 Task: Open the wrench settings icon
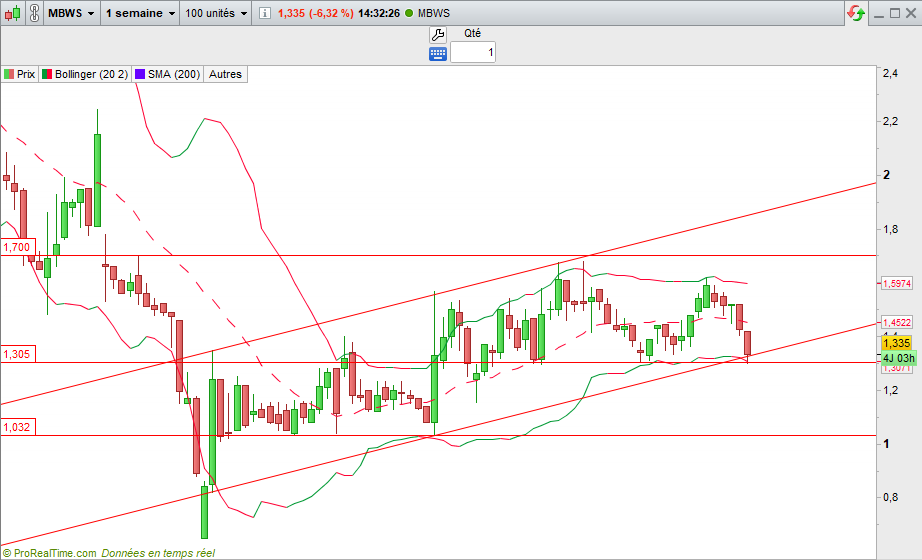pos(437,35)
